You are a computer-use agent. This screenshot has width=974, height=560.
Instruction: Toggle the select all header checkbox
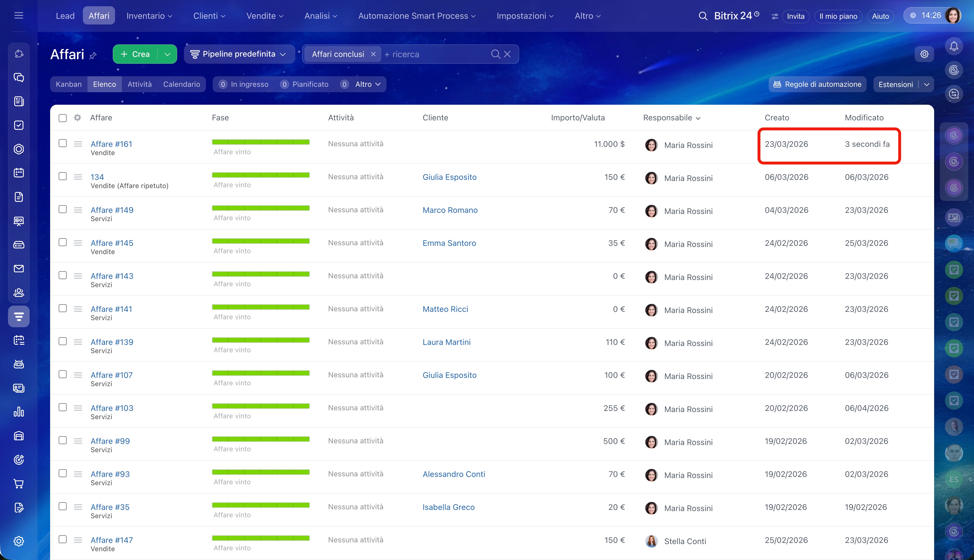pyautogui.click(x=62, y=118)
